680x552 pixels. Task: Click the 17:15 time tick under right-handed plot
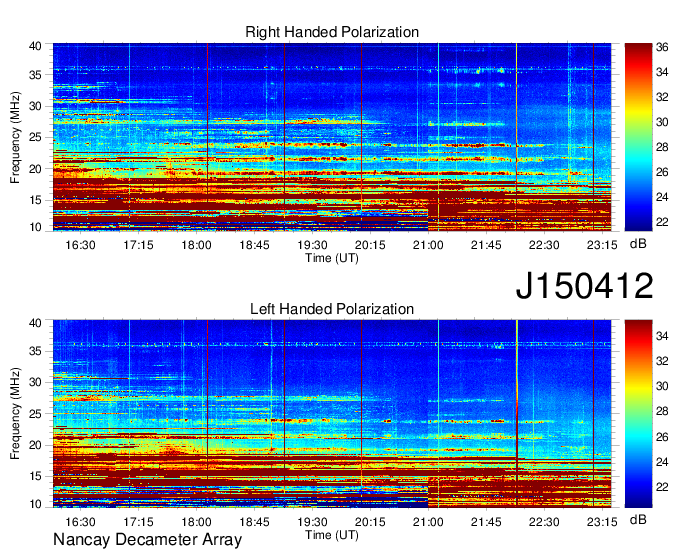(x=138, y=245)
